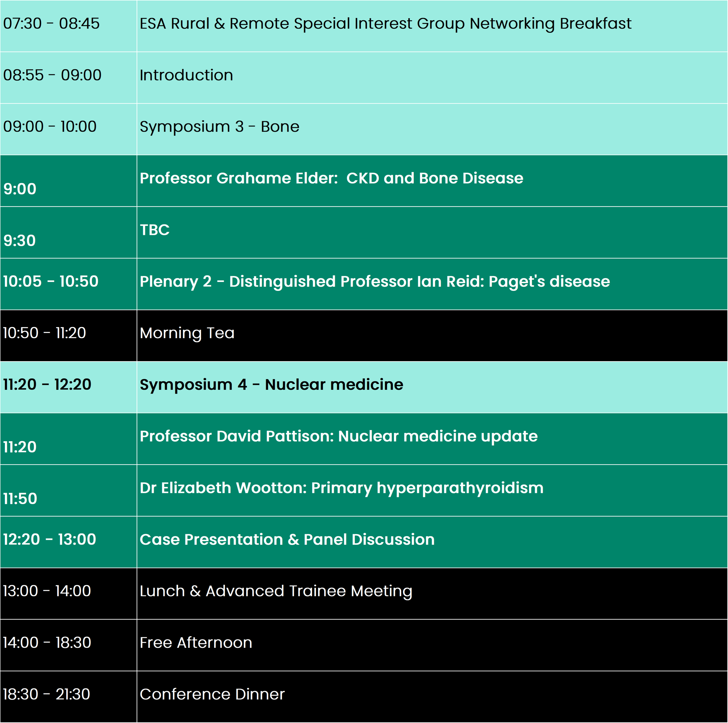Screen dimensions: 728x723
Task: Open Plenary 2 Ian Reid Paget's disease
Action: coord(374,282)
